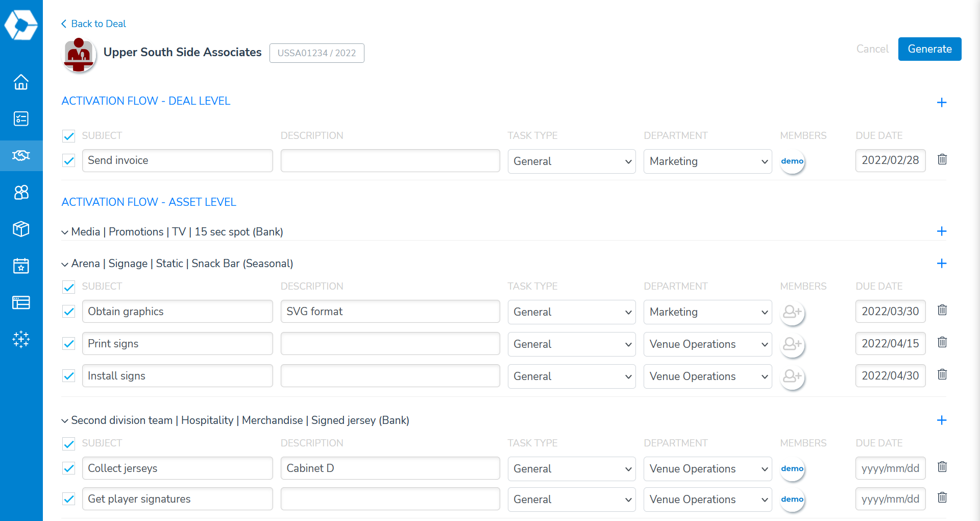Viewport: 980px width, 521px height.
Task: Open the inventory box sidebar icon
Action: (x=21, y=229)
